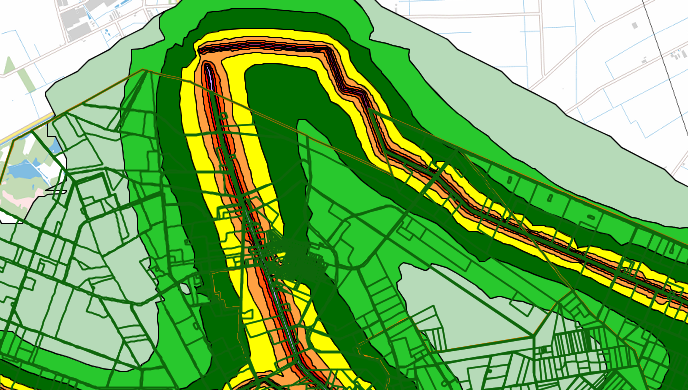Click the enclosed pale green area right of center
This screenshot has height=390, width=688.
click(x=465, y=303)
